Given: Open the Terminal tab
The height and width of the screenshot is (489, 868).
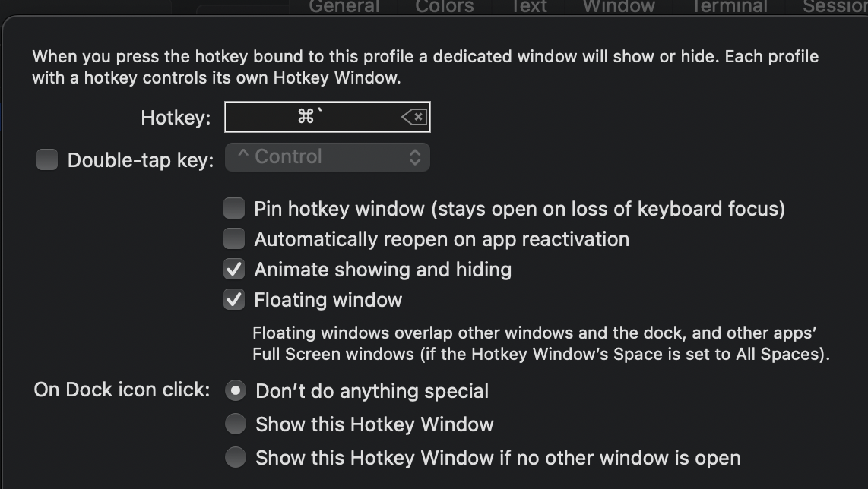Looking at the screenshot, I should pos(727,6).
